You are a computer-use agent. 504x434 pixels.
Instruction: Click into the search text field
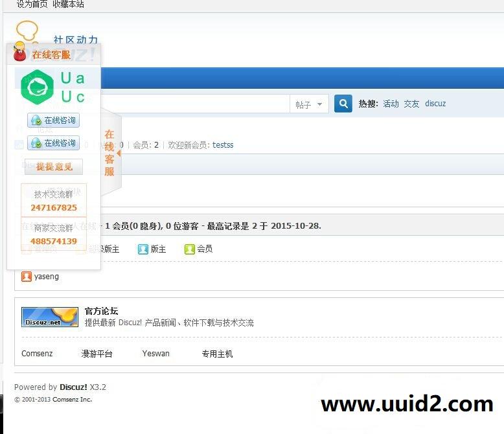click(x=195, y=104)
